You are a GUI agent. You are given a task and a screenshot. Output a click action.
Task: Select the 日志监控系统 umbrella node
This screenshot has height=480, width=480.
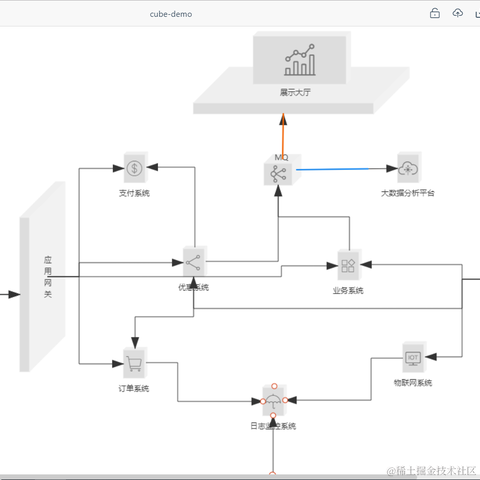point(273,401)
